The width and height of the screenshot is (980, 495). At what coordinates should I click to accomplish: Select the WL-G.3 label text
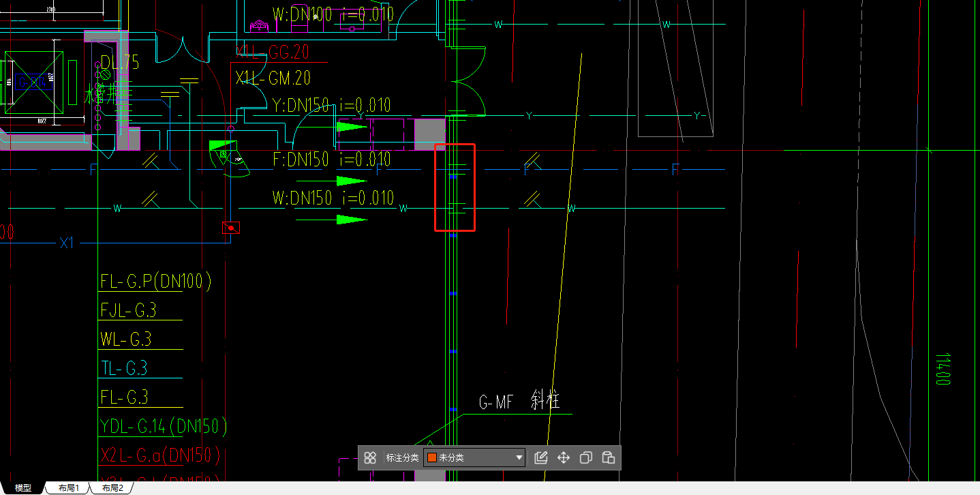pos(125,339)
